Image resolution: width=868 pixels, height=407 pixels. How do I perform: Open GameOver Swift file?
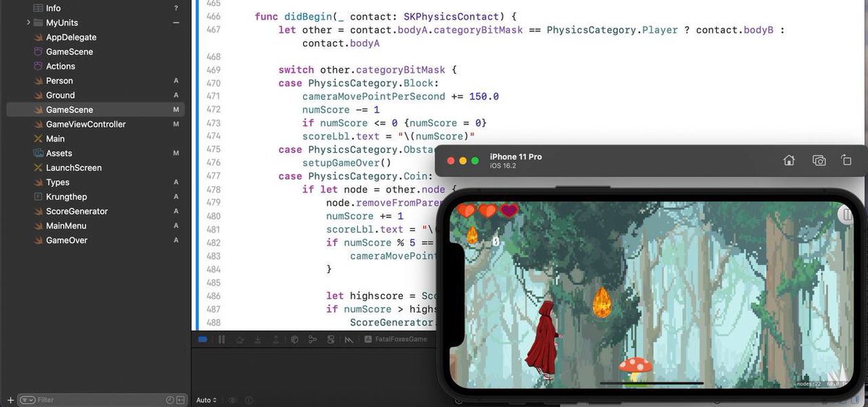point(67,240)
